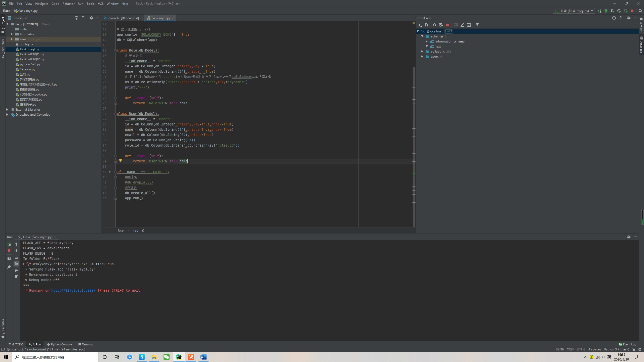Open the Navigate menu
This screenshot has width=644, height=362.
pos(42,4)
